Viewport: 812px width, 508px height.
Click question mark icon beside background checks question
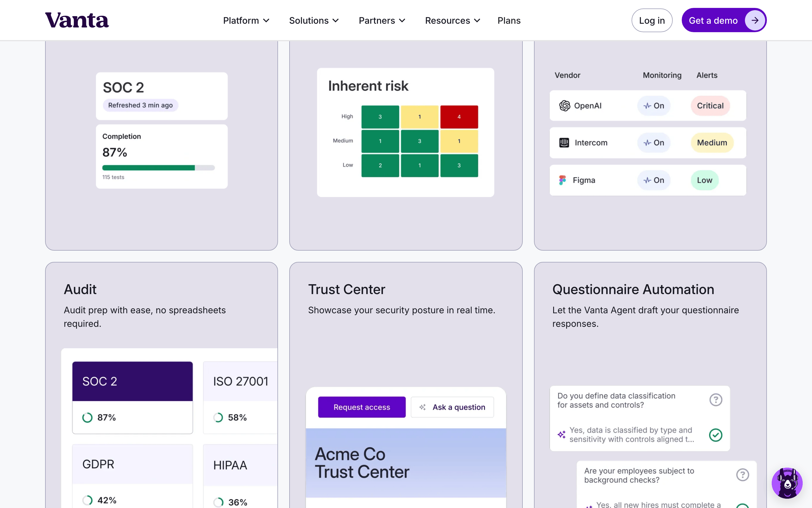tap(743, 475)
